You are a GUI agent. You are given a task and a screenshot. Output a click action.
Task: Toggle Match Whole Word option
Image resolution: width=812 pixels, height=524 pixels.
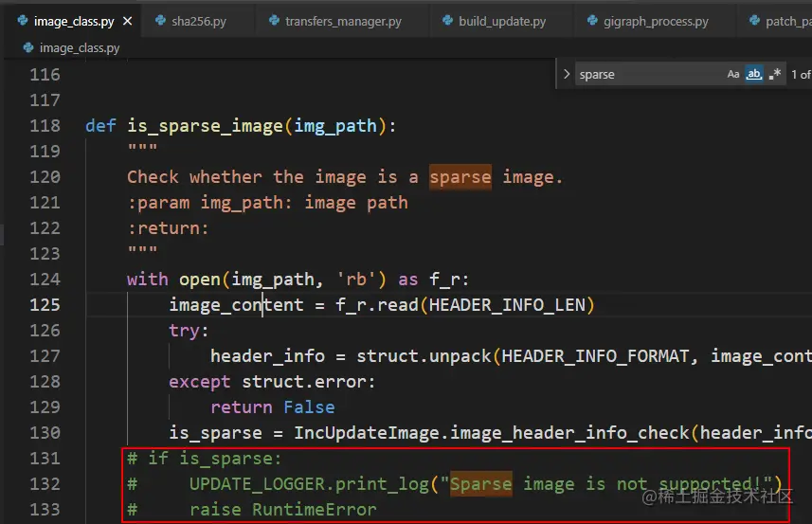click(x=754, y=74)
